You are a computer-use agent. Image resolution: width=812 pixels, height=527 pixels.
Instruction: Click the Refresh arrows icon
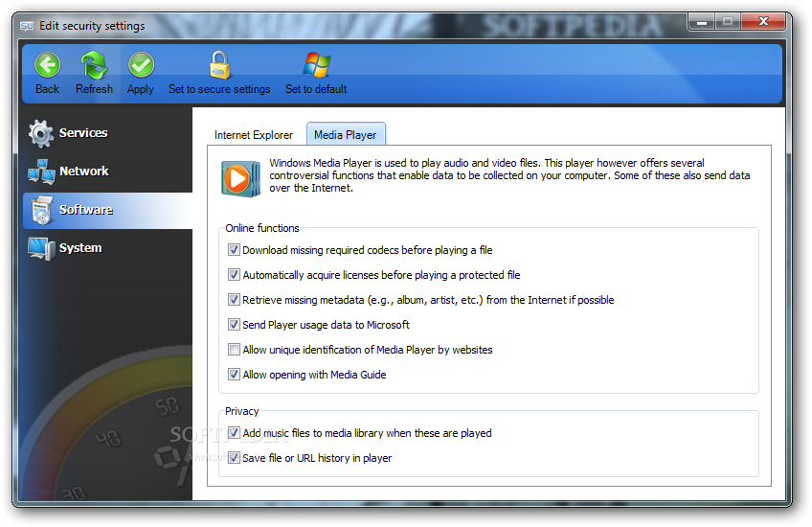click(94, 65)
